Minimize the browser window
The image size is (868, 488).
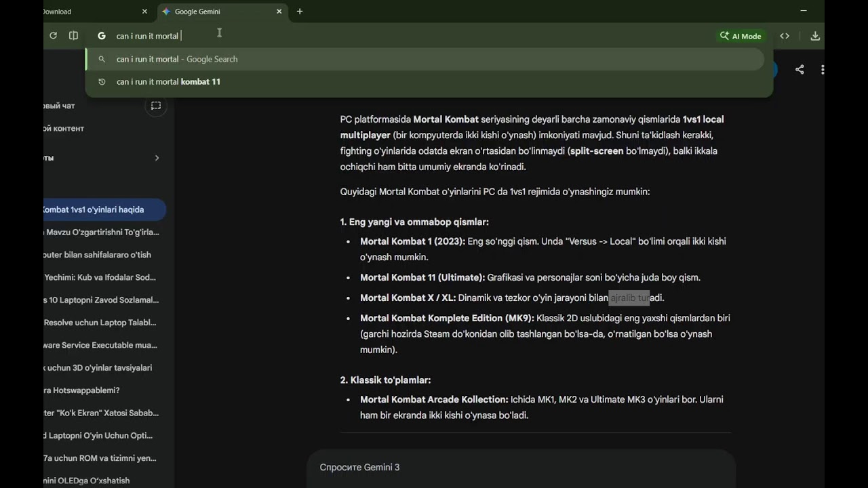tap(804, 11)
